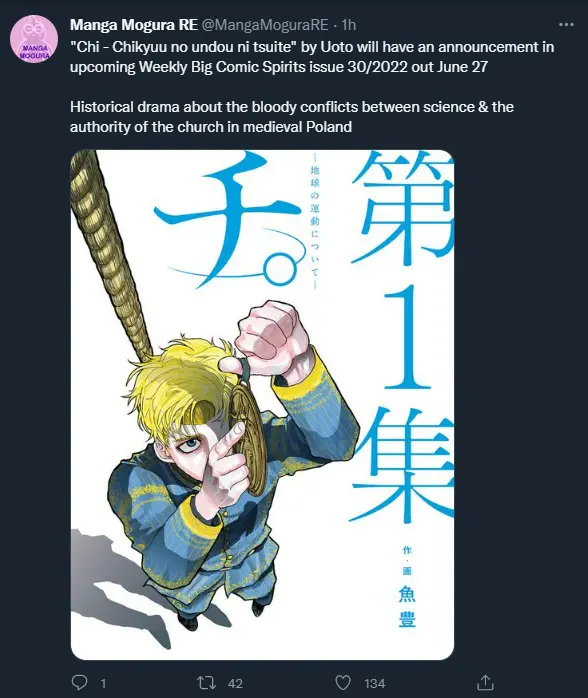Click the retweet arrows icon
588x698 pixels.
tap(207, 682)
